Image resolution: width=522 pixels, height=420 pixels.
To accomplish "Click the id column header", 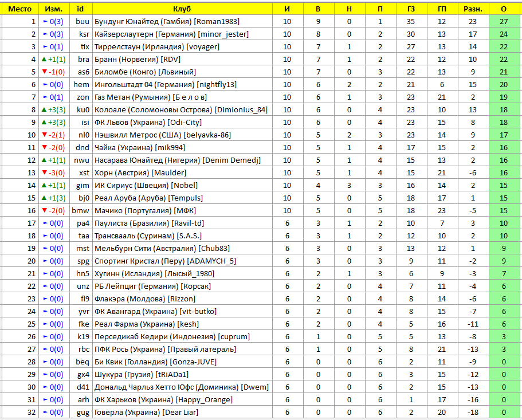I will pyautogui.click(x=81, y=9).
